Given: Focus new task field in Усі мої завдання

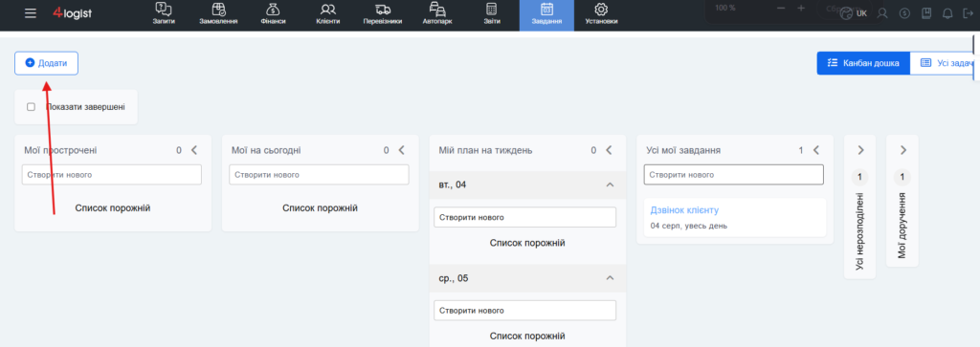Looking at the screenshot, I should click(734, 175).
